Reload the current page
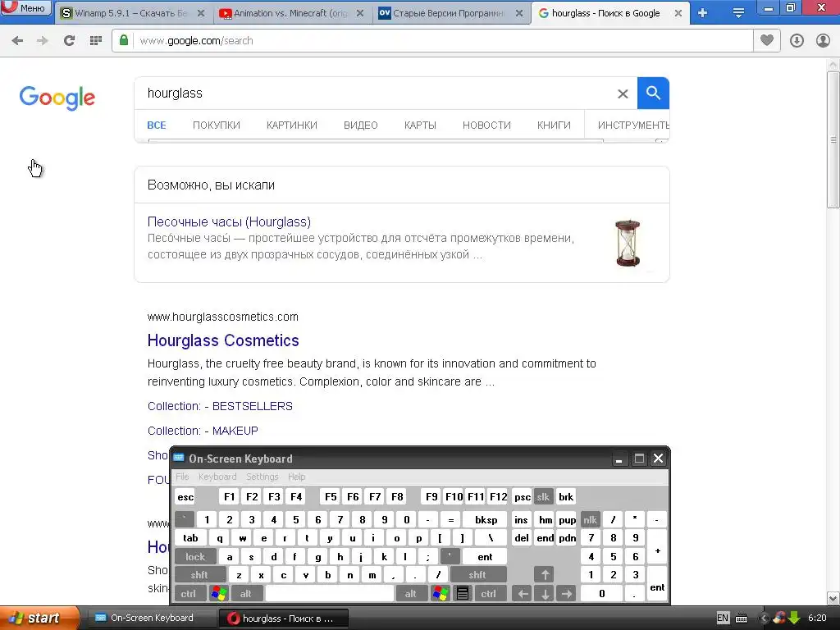Viewport: 840px width, 630px height. pos(69,41)
